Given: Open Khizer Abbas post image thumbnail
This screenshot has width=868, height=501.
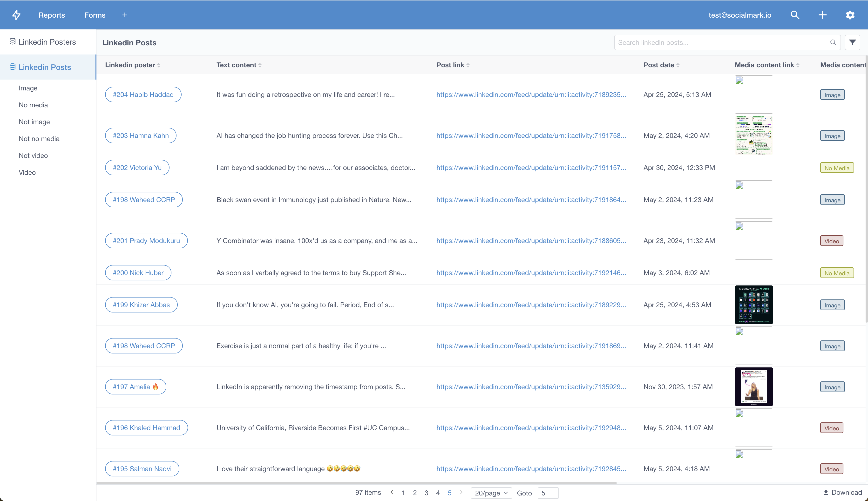Looking at the screenshot, I should [753, 305].
